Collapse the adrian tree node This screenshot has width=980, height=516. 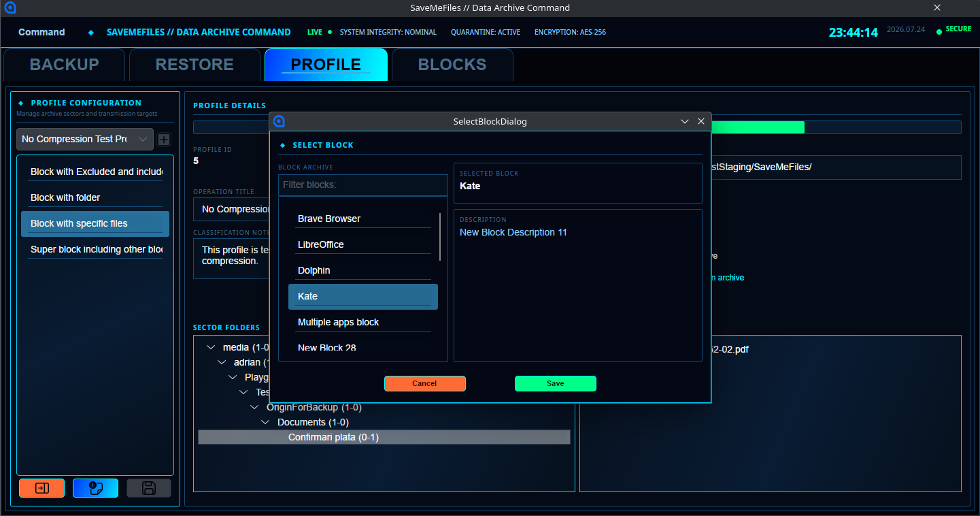coord(222,362)
